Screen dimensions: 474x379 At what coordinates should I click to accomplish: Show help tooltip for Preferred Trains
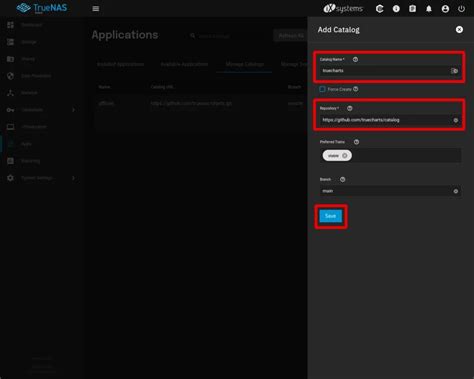click(x=356, y=142)
